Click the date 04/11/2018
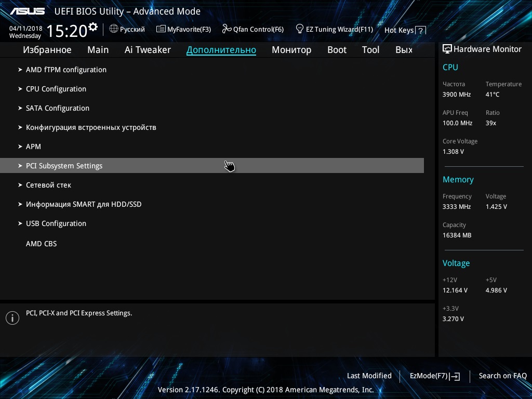The image size is (532, 399). coord(26,29)
